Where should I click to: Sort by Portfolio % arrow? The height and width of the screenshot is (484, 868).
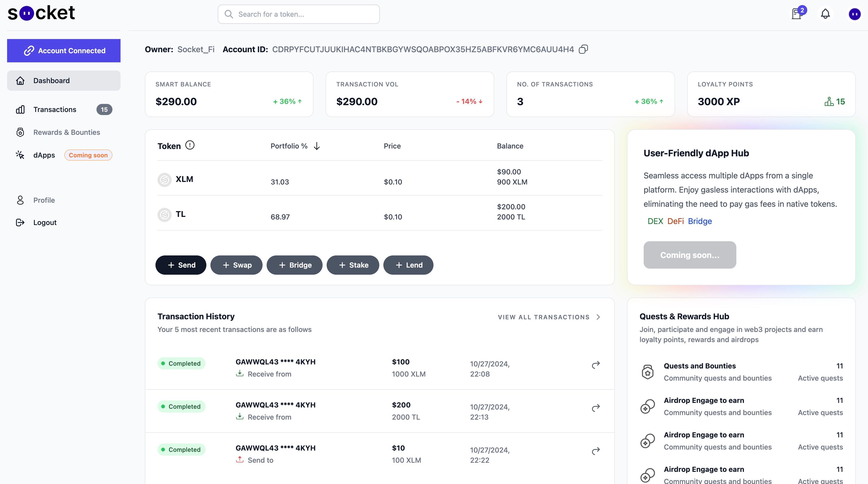(317, 146)
